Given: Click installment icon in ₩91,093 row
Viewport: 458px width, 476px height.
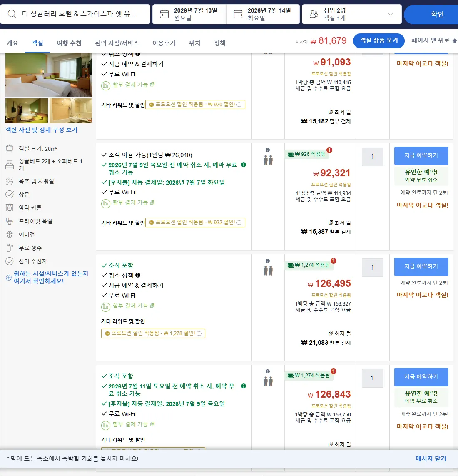Looking at the screenshot, I should pos(106,85).
